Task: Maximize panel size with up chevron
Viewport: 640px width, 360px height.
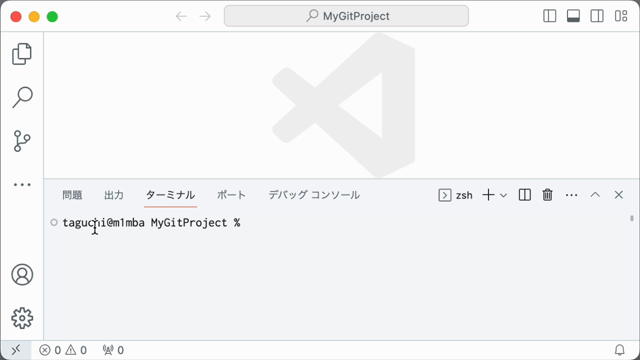Action: tap(595, 195)
